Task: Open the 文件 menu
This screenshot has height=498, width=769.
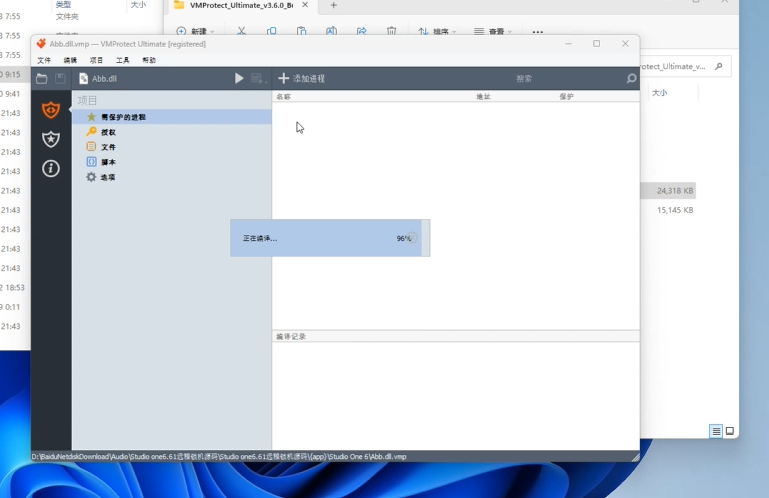Action: [44, 61]
